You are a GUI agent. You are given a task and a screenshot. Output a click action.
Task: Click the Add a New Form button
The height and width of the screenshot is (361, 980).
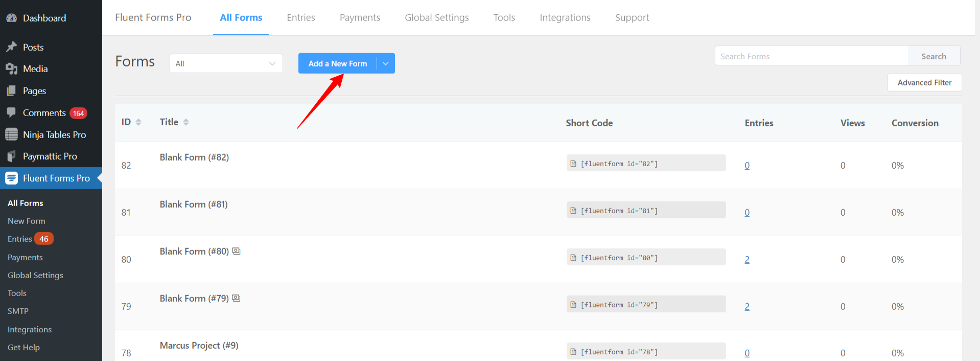(338, 63)
